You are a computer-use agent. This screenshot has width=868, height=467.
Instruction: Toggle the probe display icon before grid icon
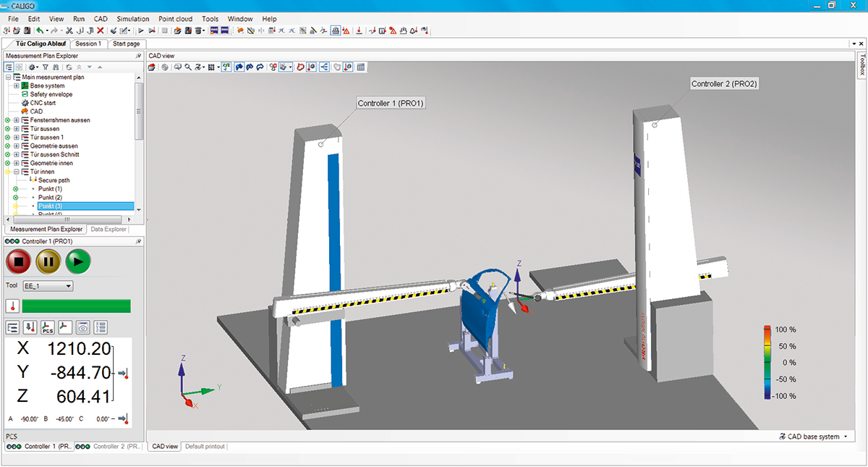(x=347, y=67)
